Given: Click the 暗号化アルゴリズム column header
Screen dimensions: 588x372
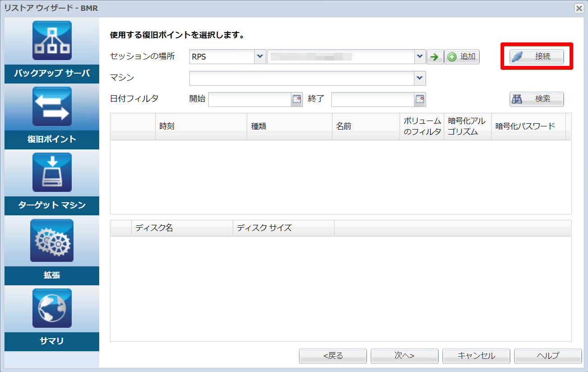Looking at the screenshot, I should (x=468, y=126).
